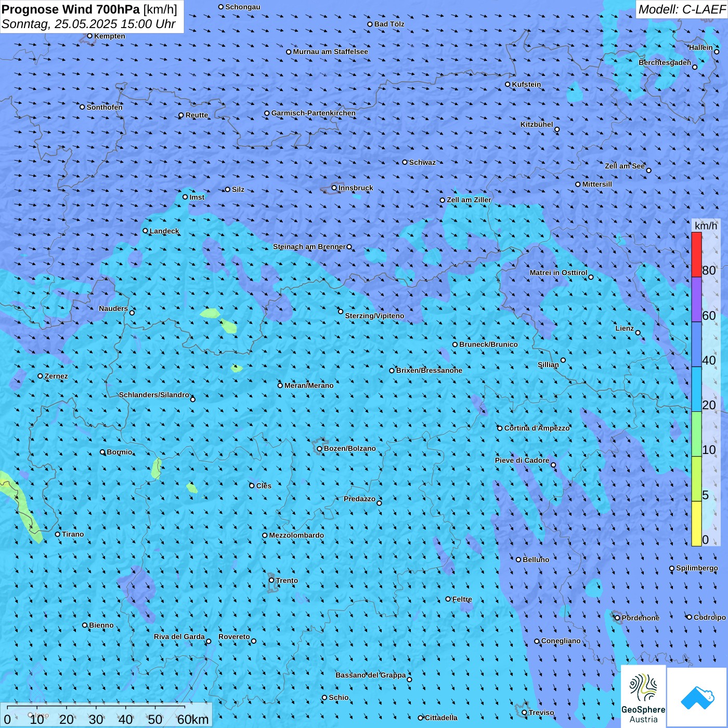Click the Meran/Merano city label
Image resolution: width=728 pixels, height=728 pixels.
coord(309,385)
